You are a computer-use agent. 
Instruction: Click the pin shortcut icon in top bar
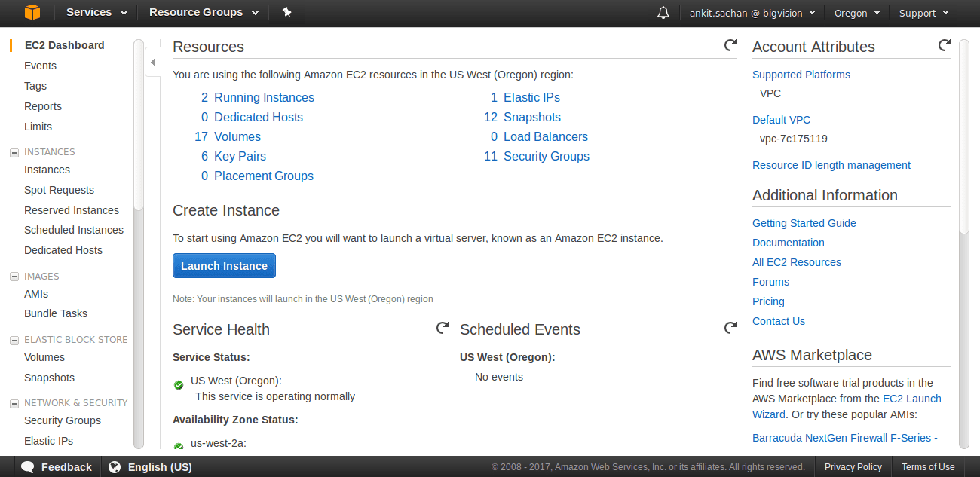pos(286,12)
